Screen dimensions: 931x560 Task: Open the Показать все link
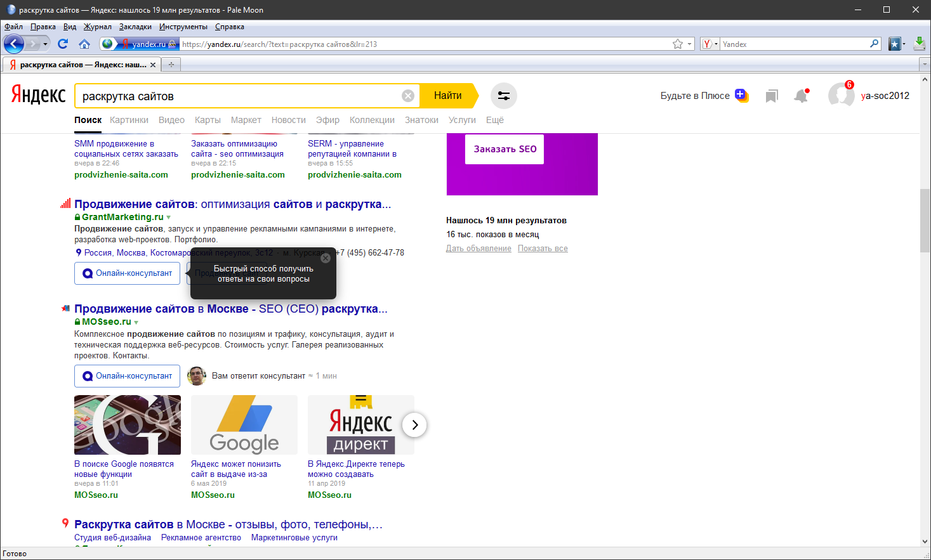point(543,249)
